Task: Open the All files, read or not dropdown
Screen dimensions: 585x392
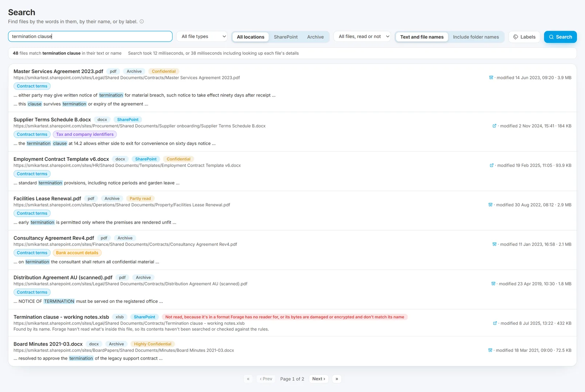Action: click(362, 37)
